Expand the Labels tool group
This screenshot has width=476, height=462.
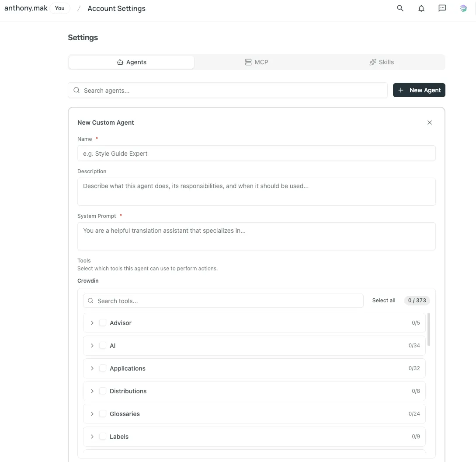(92, 437)
